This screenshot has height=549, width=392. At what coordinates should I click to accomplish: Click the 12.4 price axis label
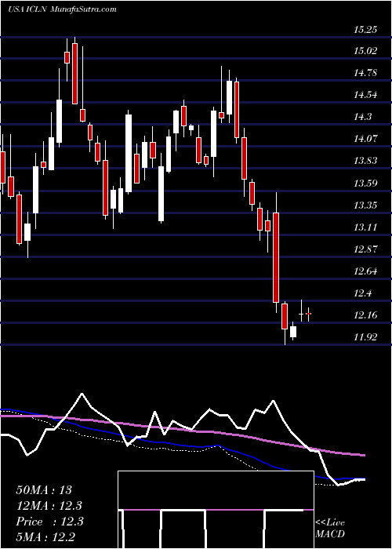pos(362,293)
